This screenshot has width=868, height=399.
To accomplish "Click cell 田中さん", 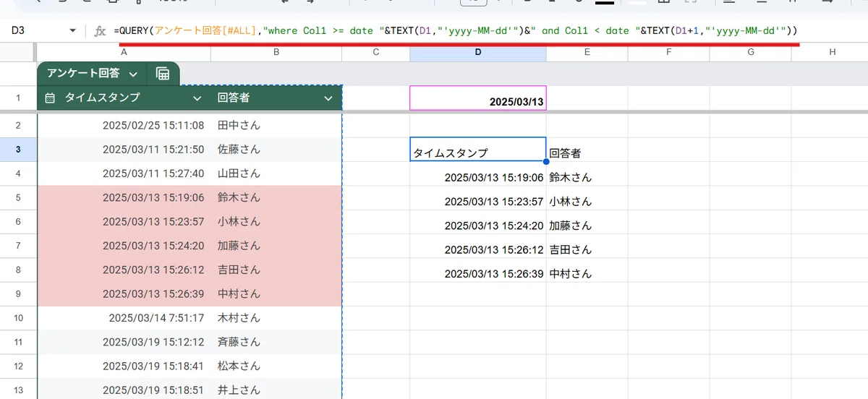I will [276, 126].
